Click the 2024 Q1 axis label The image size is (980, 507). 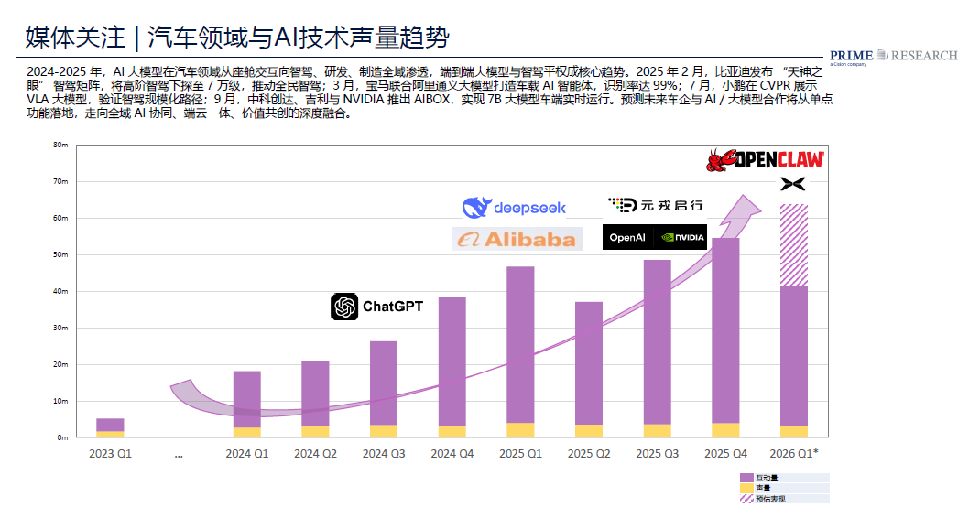[247, 454]
